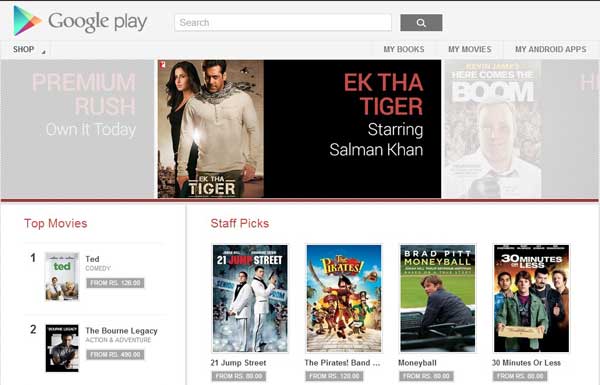Viewport: 600px width, 385px height.
Task: Open the 21 Jump Street poster
Action: click(250, 299)
